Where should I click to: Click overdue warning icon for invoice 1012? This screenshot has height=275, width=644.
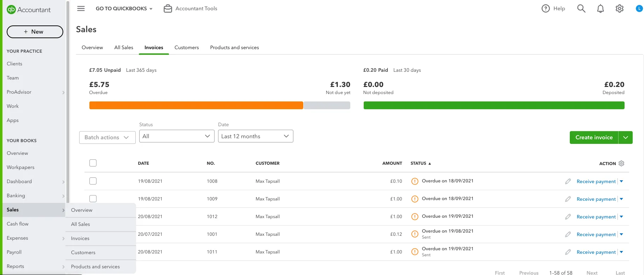point(415,217)
